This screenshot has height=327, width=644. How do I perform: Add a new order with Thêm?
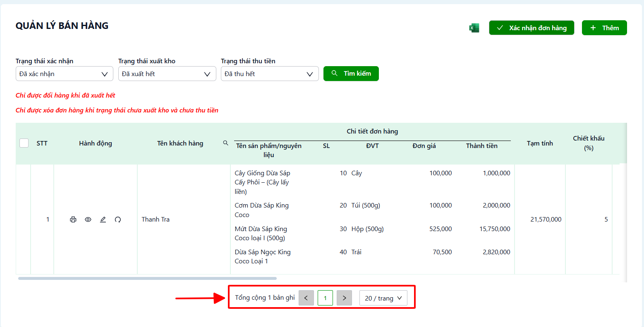[x=604, y=28]
